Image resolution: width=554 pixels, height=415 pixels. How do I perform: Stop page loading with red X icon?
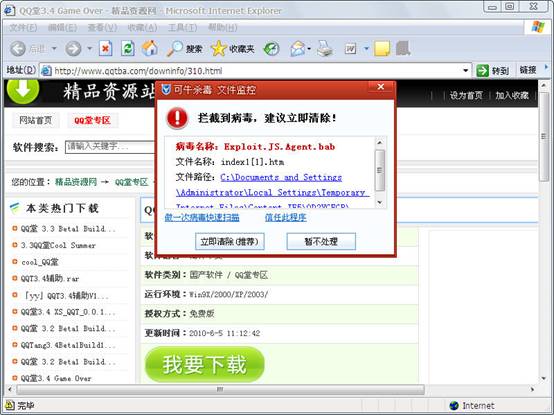point(105,49)
